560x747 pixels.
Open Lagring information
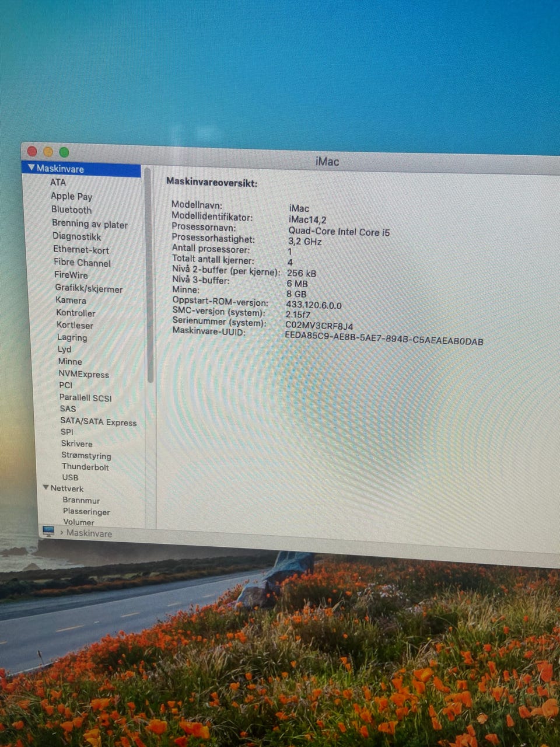click(x=72, y=337)
